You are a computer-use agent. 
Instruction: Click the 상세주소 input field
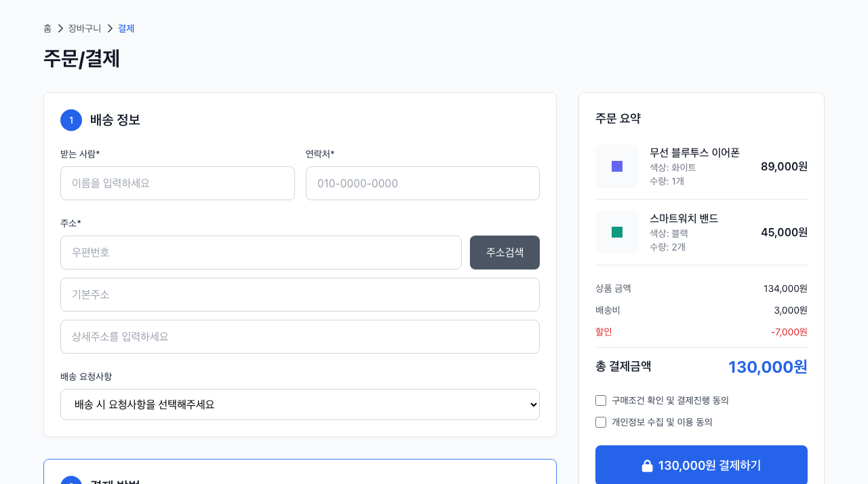[x=300, y=337]
